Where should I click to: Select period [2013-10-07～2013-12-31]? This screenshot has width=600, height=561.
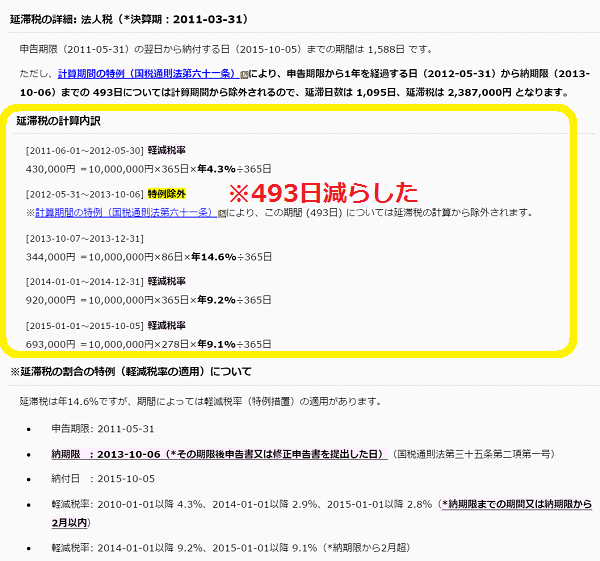[x=85, y=239]
